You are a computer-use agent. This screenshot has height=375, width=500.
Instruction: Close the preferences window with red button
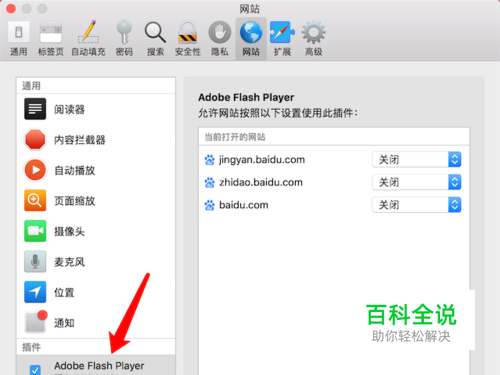pyautogui.click(x=11, y=8)
